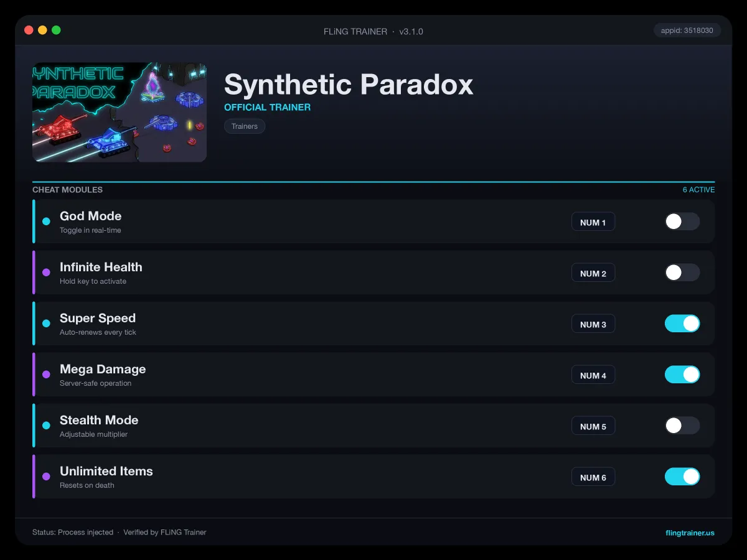Screen dimensions: 747x560
Task: Click 'Adjustable multiplier' description
Action: 93,434
